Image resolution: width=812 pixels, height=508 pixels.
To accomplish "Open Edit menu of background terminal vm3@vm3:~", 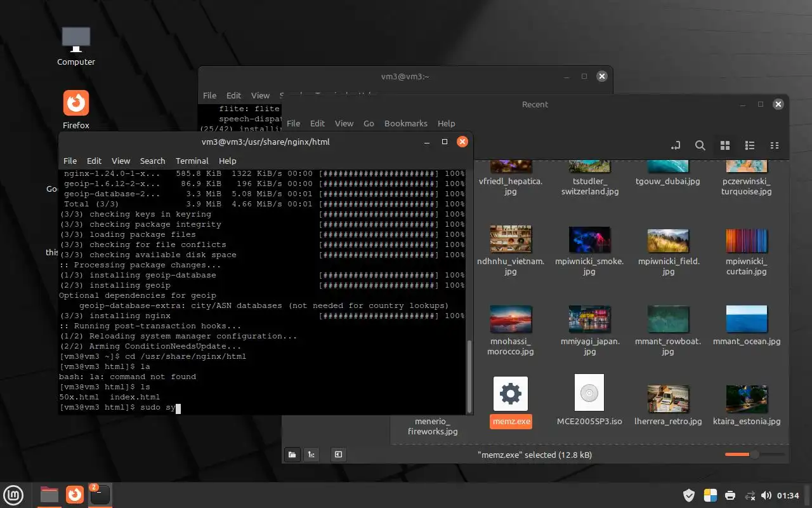I will [233, 95].
